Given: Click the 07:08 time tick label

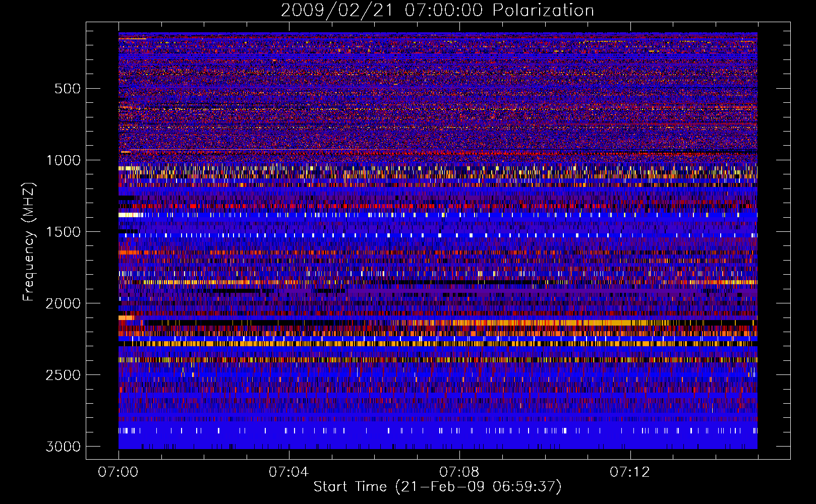Looking at the screenshot, I should click(x=459, y=472).
